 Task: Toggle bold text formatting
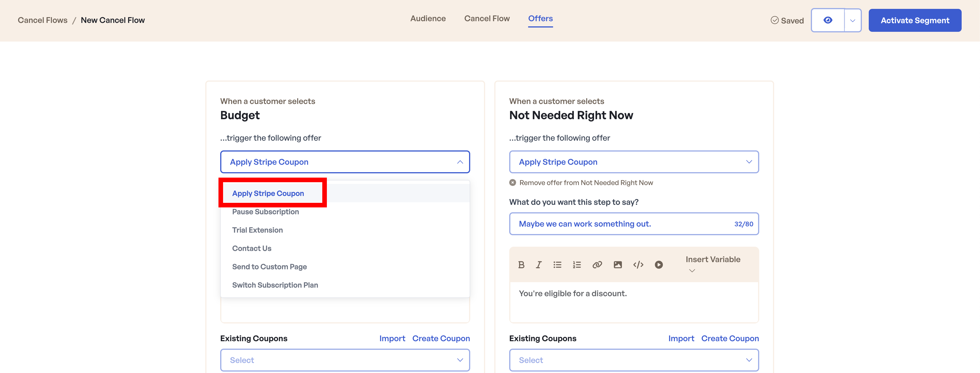click(521, 265)
